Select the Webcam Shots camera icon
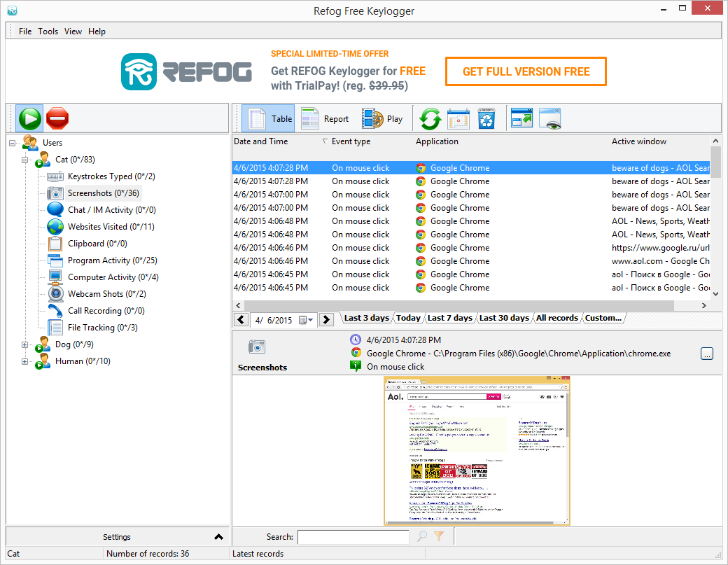The width and height of the screenshot is (728, 565). [x=55, y=294]
